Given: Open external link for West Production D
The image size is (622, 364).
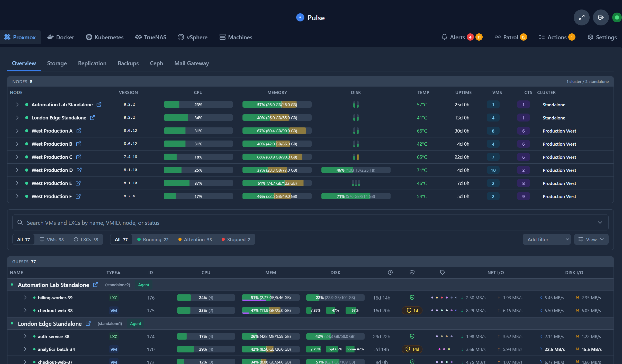Looking at the screenshot, I should click(79, 170).
